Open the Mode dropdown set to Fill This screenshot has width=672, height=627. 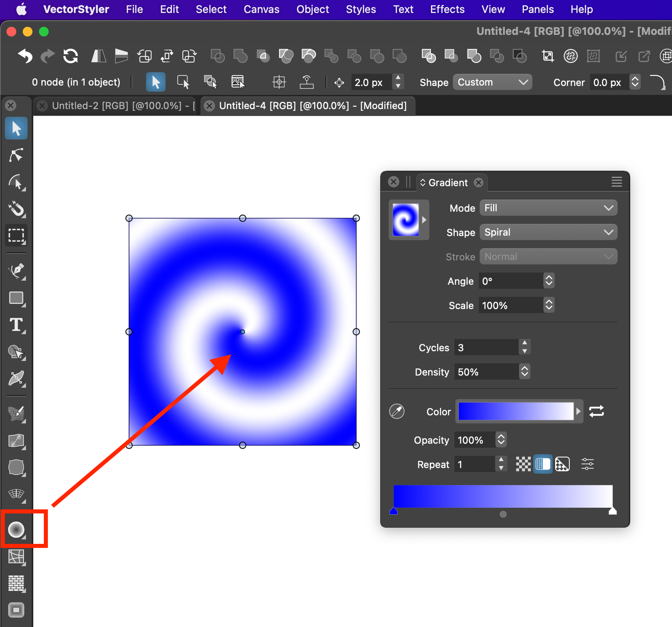click(548, 208)
